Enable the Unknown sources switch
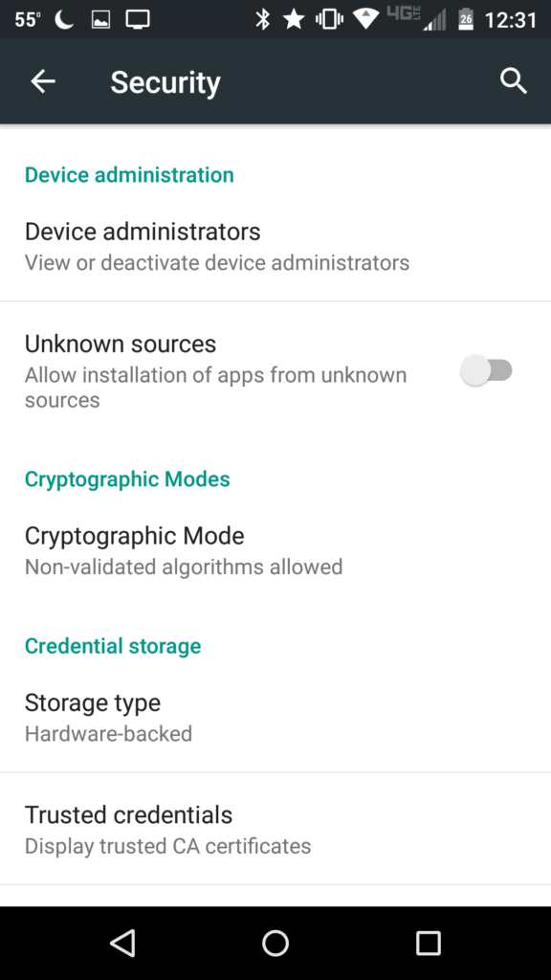This screenshot has height=980, width=551. [x=487, y=370]
